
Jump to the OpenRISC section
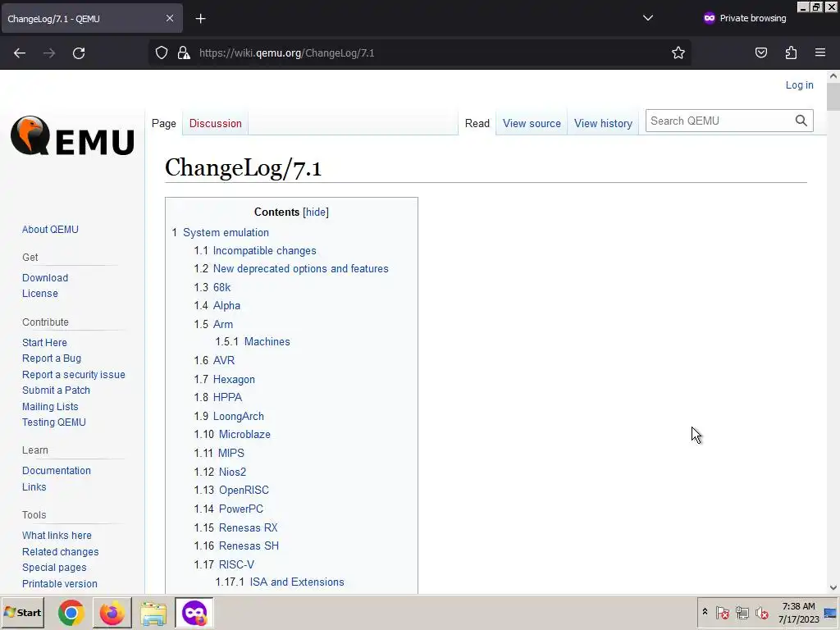[244, 491]
